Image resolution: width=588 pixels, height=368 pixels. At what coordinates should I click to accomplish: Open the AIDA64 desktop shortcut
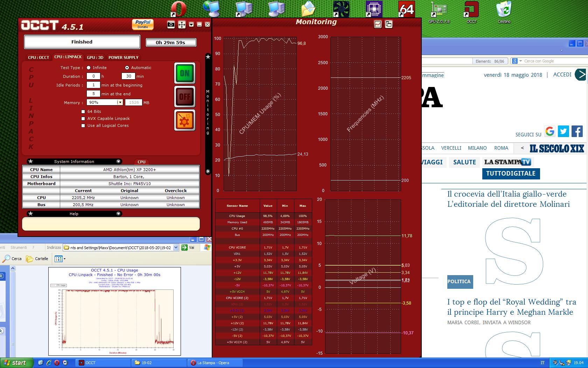point(406,9)
